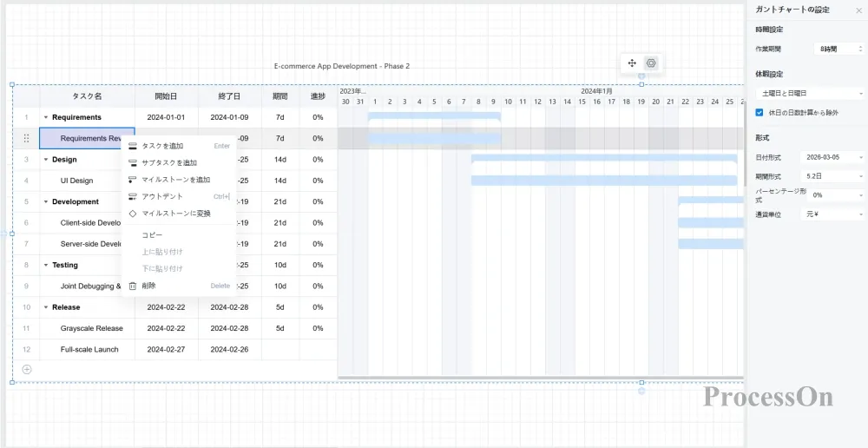Collapse the Testing task group

click(x=46, y=265)
